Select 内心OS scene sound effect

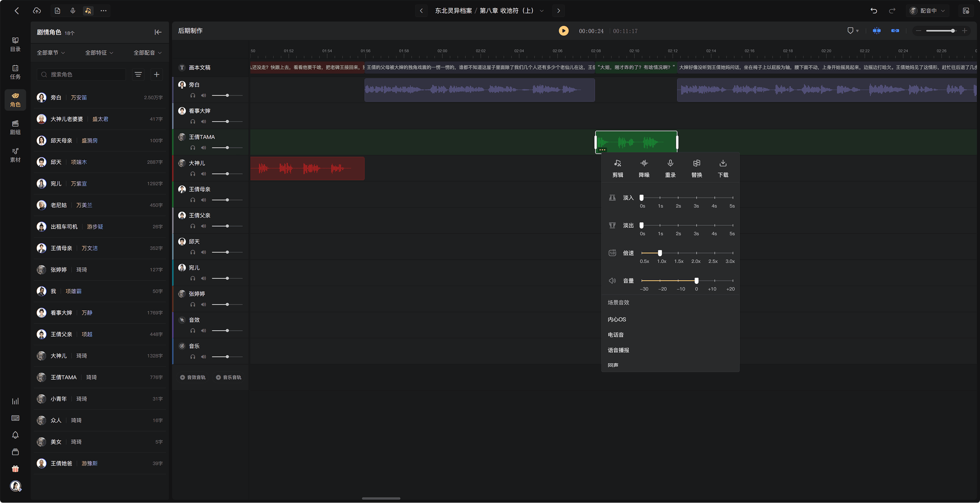617,320
